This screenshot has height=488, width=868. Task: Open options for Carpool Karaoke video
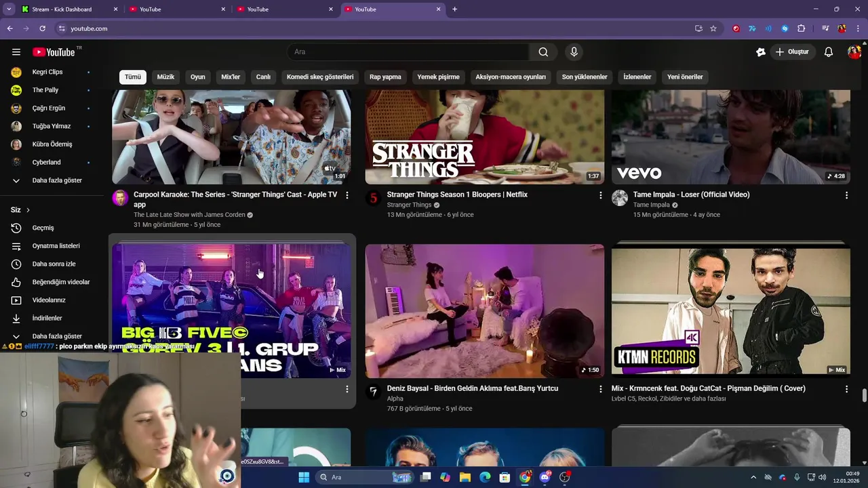(x=347, y=195)
